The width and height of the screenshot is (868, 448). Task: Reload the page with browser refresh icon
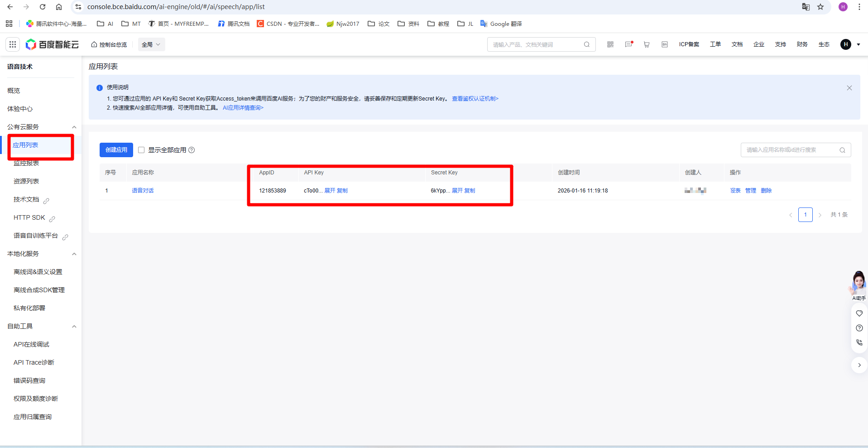pyautogui.click(x=43, y=7)
